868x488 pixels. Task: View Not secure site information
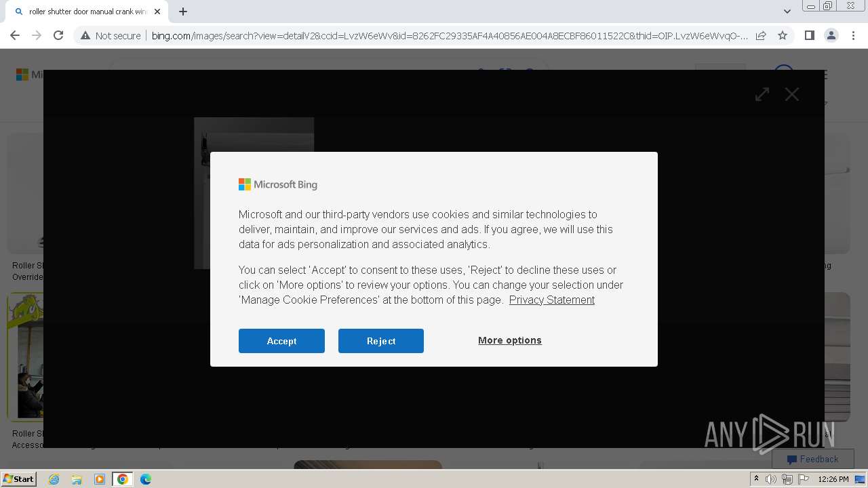[111, 35]
